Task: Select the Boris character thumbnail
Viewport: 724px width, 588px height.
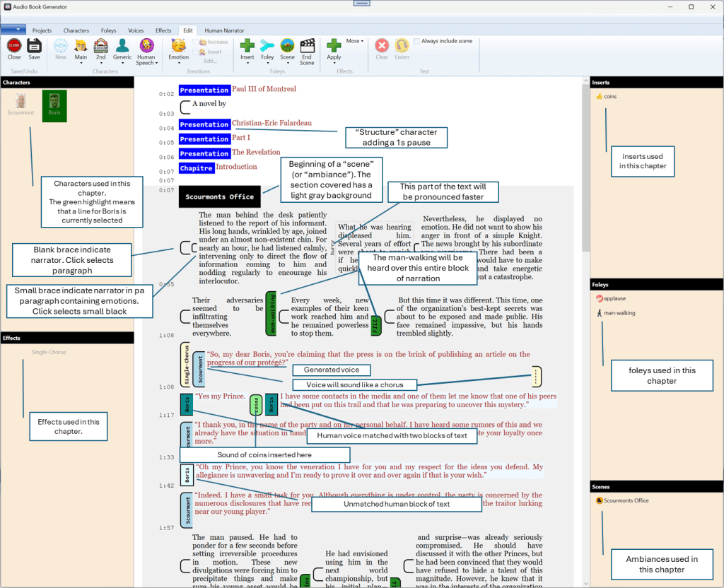Action: click(x=54, y=105)
